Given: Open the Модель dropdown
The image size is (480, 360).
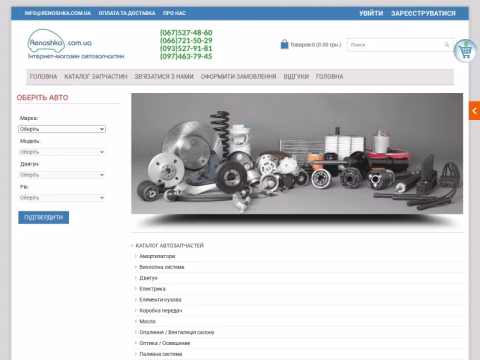Looking at the screenshot, I should coord(62,152).
